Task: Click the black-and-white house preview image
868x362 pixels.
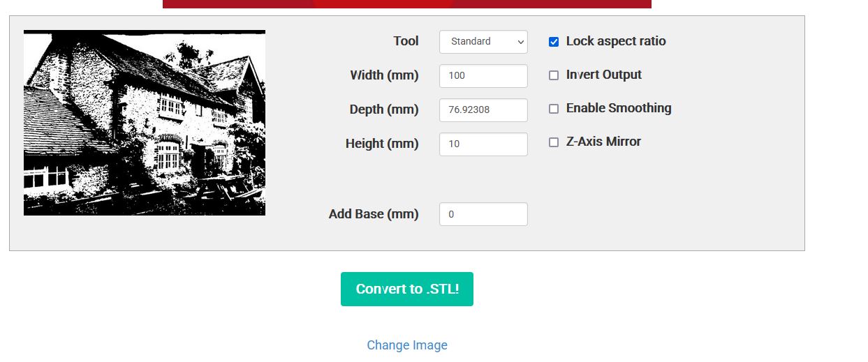Action: [145, 123]
